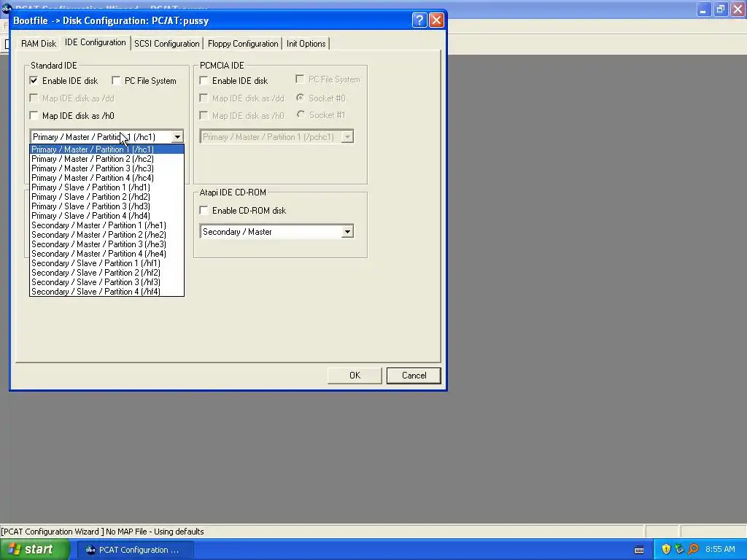The height and width of the screenshot is (560, 747).
Task: Pick Primary / Slave / Partition 3 (/hd3)
Action: pyautogui.click(x=107, y=206)
